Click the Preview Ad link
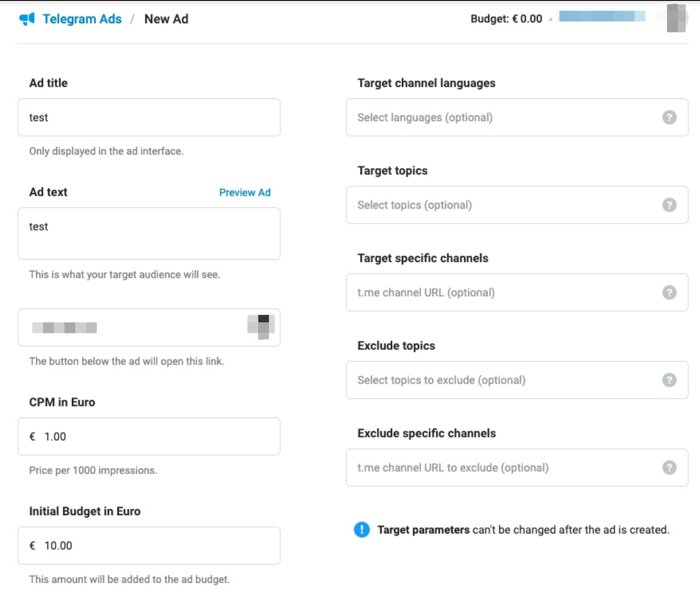 [x=244, y=192]
